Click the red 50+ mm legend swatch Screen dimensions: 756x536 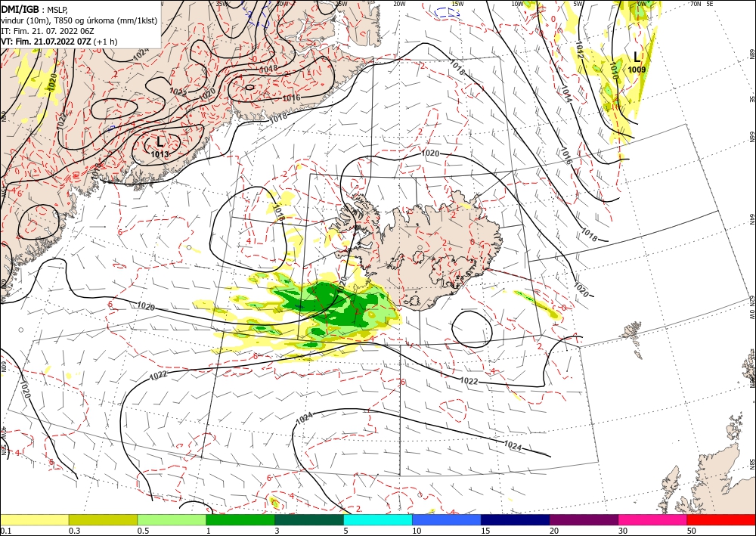(x=721, y=519)
